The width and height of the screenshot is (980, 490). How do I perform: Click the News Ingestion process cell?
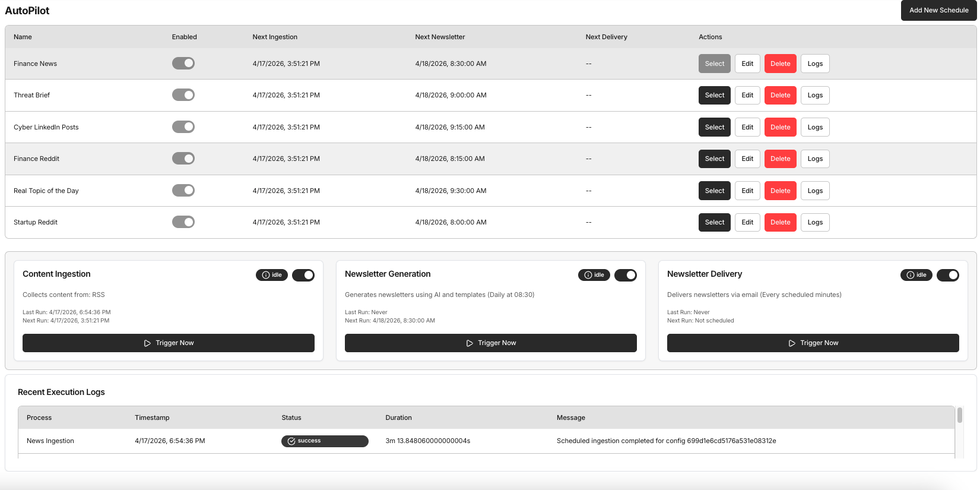[50, 441]
